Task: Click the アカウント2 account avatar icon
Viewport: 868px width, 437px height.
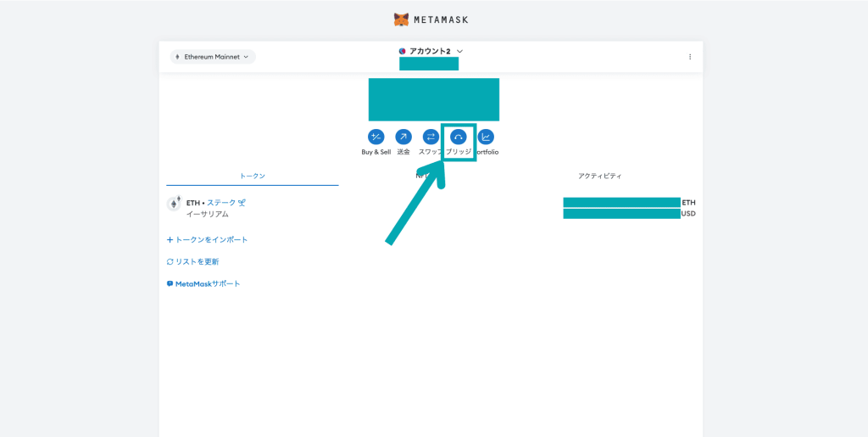Action: coord(403,51)
